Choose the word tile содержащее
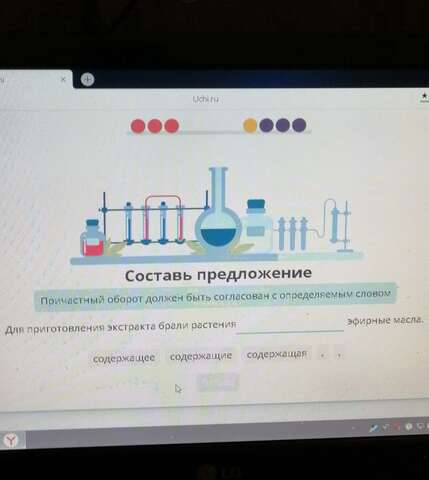 click(124, 358)
